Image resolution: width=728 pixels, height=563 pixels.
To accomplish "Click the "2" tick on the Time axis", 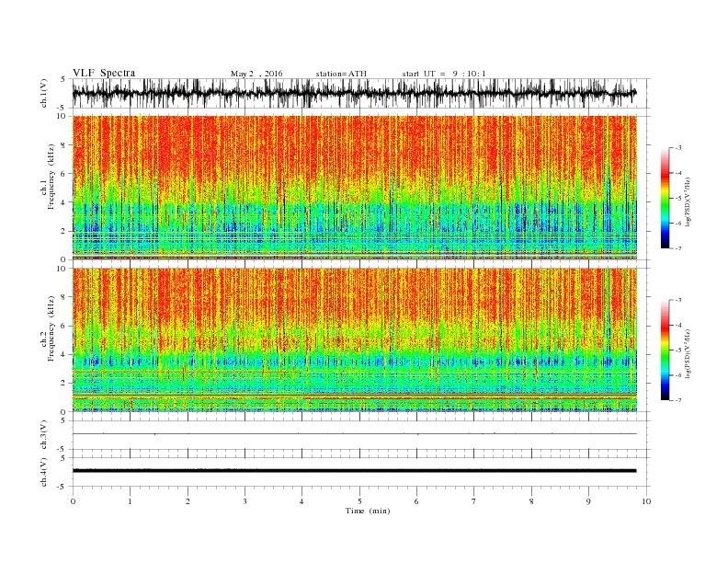I will click(188, 501).
